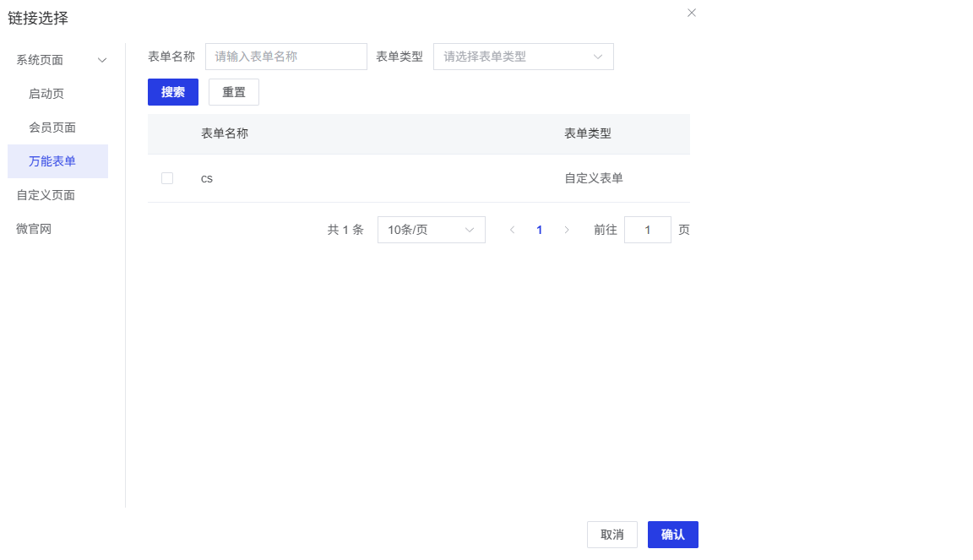Click the 前往 page number input box

[x=647, y=230]
